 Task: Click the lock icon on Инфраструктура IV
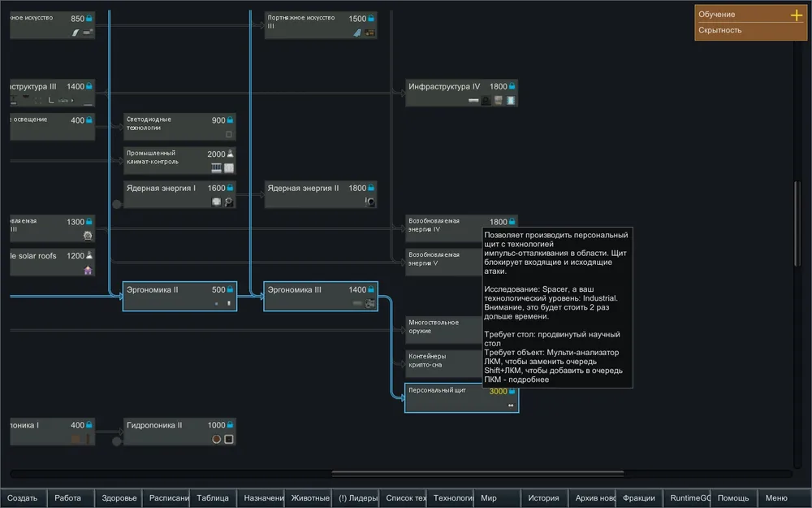[x=512, y=86]
